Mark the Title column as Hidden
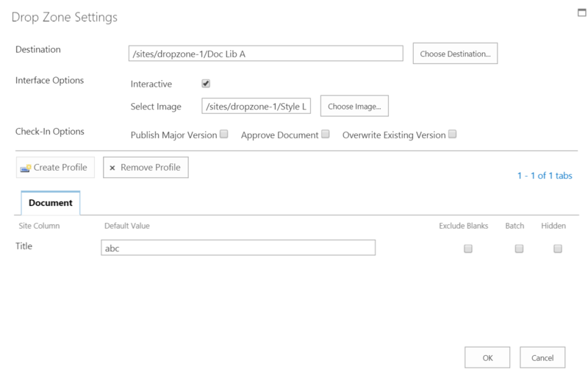The width and height of the screenshot is (588, 375). click(558, 249)
